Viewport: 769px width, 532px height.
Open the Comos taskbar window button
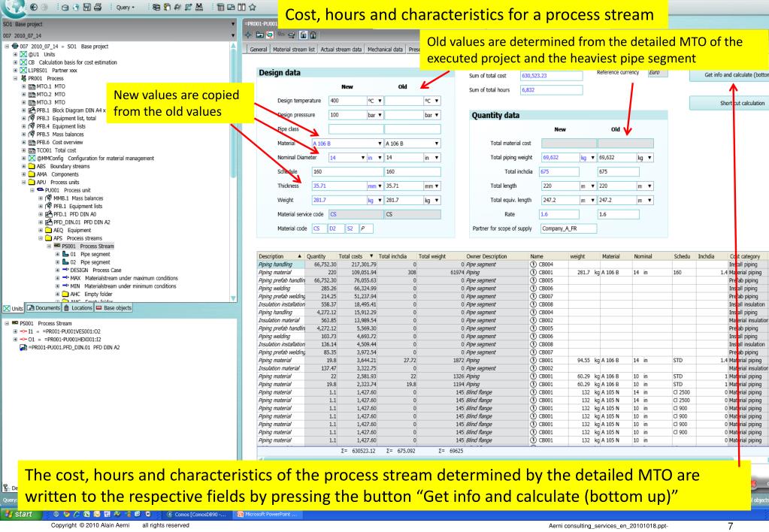(195, 515)
